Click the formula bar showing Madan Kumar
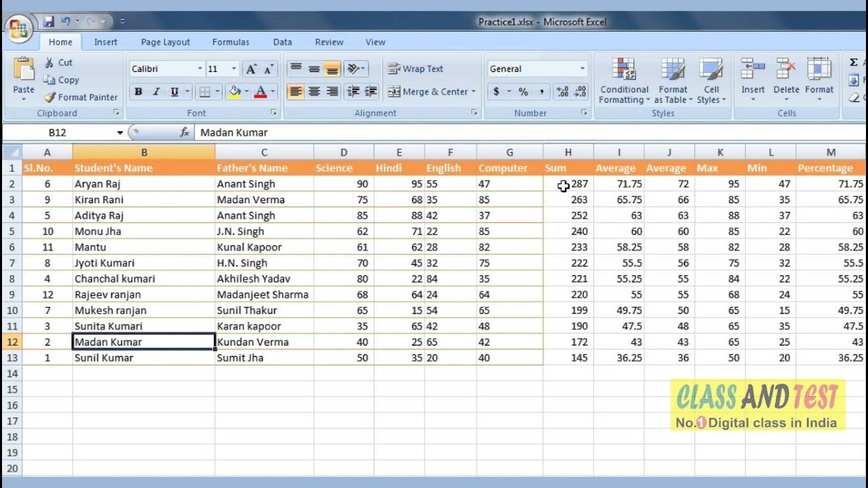The width and height of the screenshot is (868, 488). pyautogui.click(x=529, y=133)
